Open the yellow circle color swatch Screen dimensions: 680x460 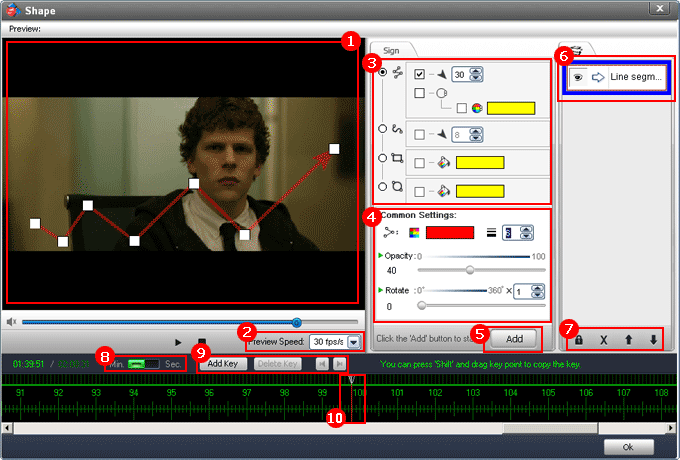(x=511, y=108)
